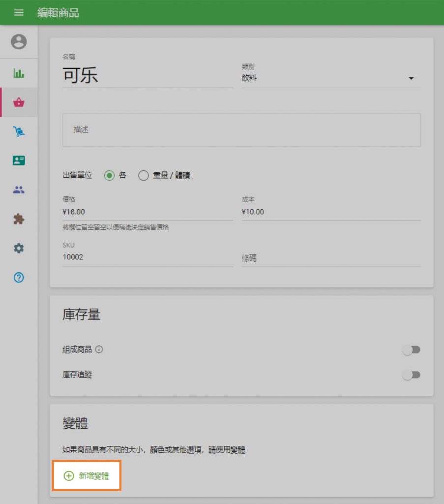Screen dimensions: 444x504
Task: Select the employees people icon
Action: pyautogui.click(x=19, y=189)
